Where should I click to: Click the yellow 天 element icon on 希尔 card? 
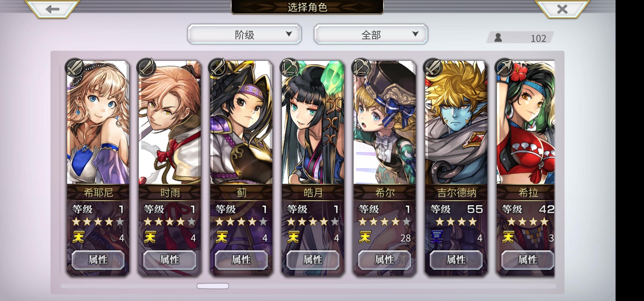pyautogui.click(x=365, y=237)
